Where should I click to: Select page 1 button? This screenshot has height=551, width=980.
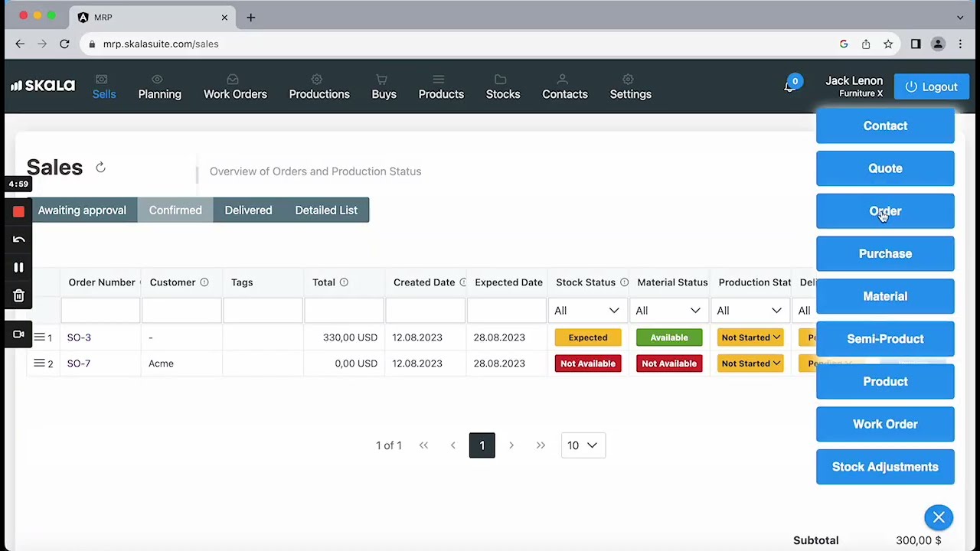[482, 445]
